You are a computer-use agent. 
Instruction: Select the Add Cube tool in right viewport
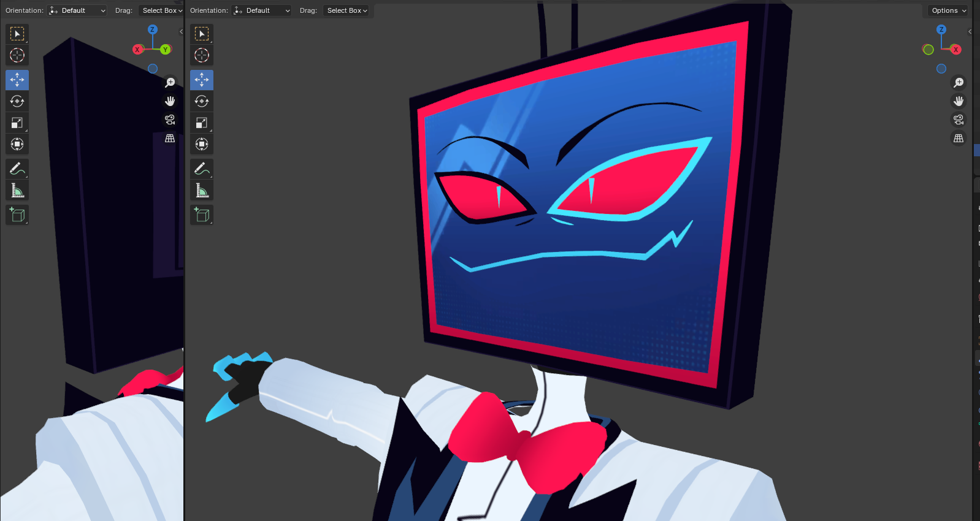pos(202,215)
